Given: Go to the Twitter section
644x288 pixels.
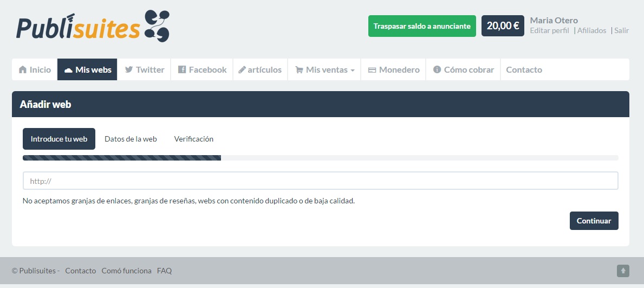Looking at the screenshot, I should [145, 69].
